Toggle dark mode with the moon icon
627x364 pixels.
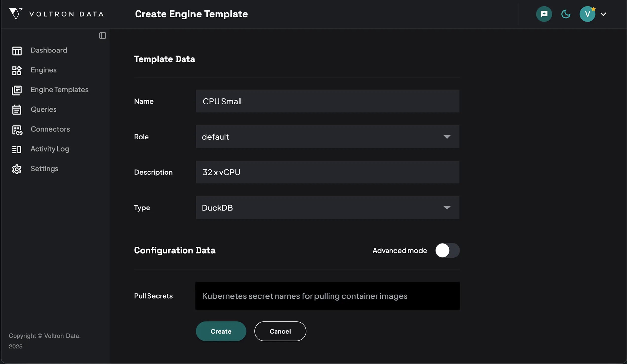[x=566, y=14]
